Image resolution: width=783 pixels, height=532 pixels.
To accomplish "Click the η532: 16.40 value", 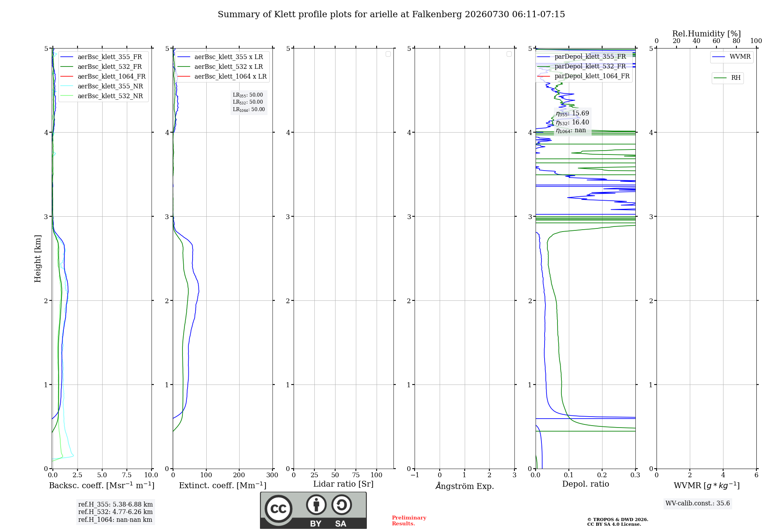I will [572, 122].
